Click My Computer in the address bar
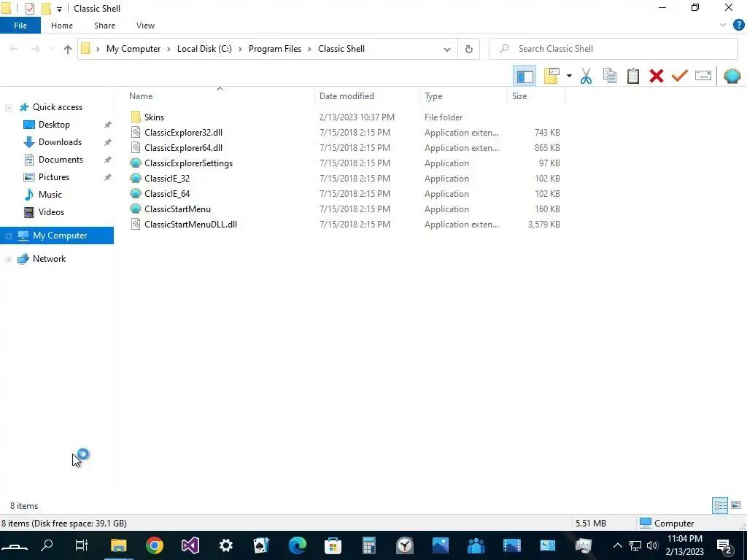 pyautogui.click(x=133, y=49)
